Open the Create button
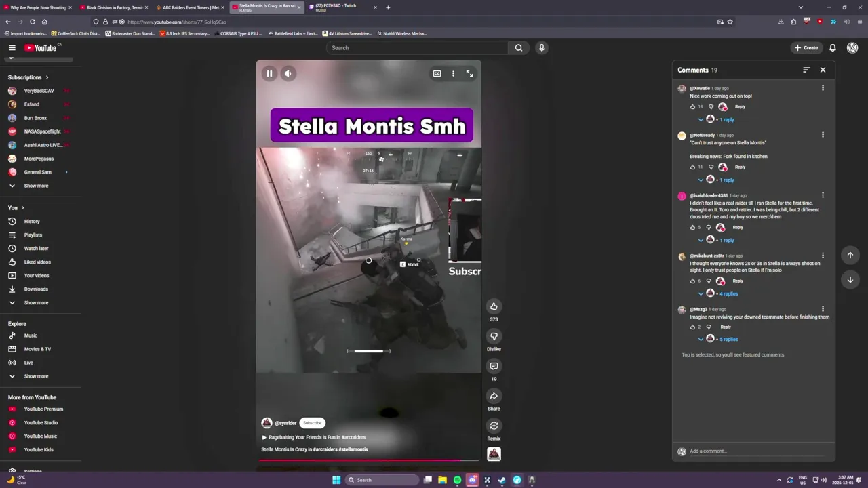868x488 pixels. click(806, 47)
